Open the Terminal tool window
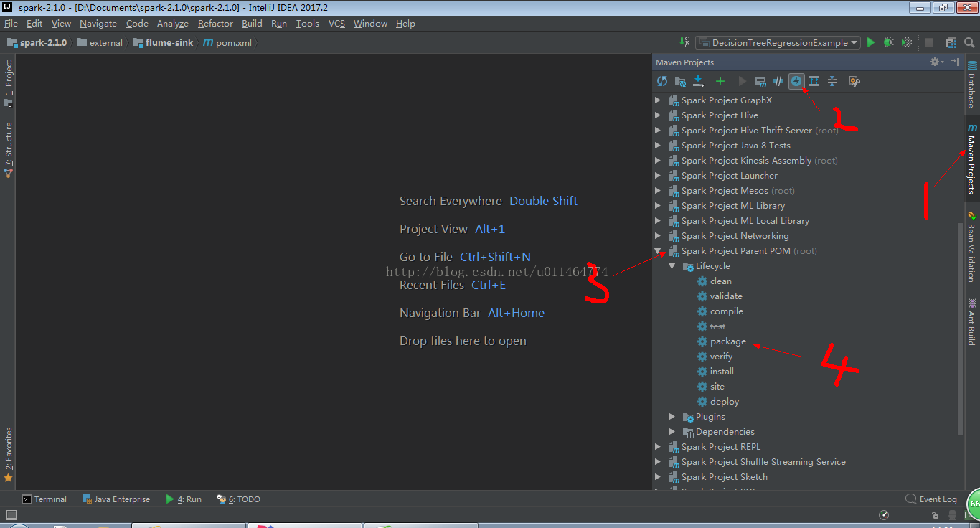 click(44, 499)
